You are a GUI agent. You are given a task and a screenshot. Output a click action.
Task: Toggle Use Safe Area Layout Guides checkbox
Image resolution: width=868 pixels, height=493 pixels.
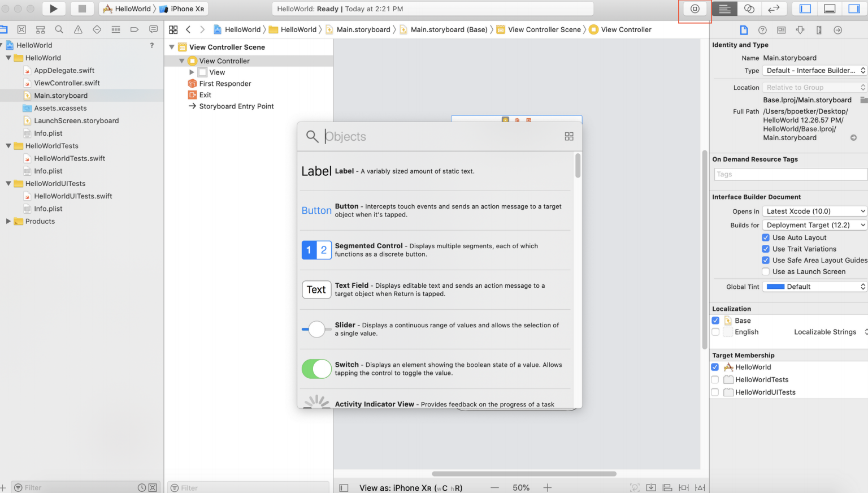pos(766,260)
